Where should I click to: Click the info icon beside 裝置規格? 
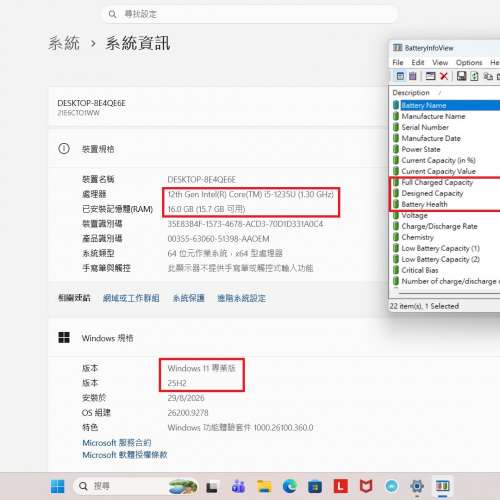64,149
